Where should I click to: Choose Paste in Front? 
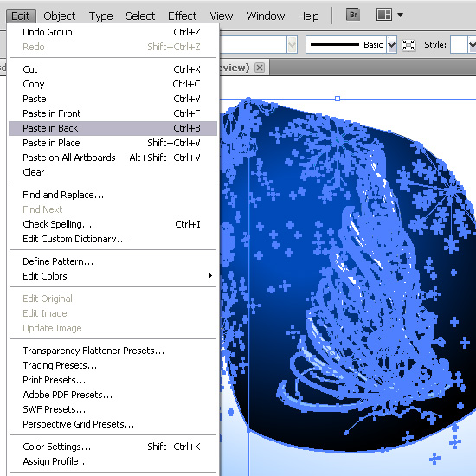(x=113, y=113)
